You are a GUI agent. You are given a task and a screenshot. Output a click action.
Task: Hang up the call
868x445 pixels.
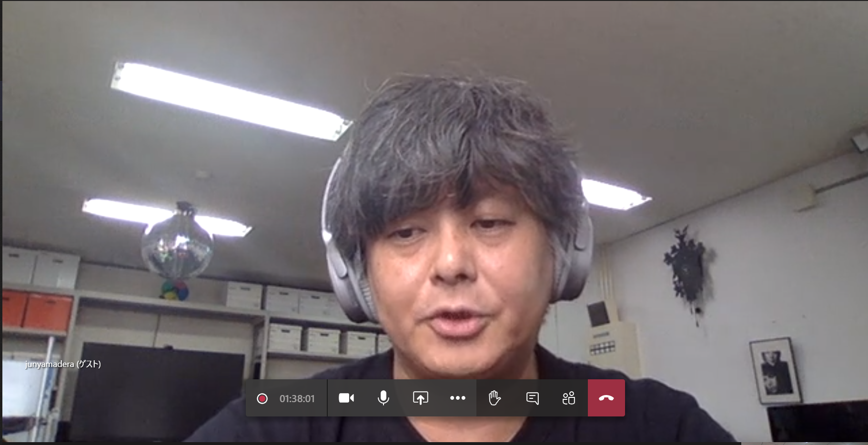click(606, 398)
